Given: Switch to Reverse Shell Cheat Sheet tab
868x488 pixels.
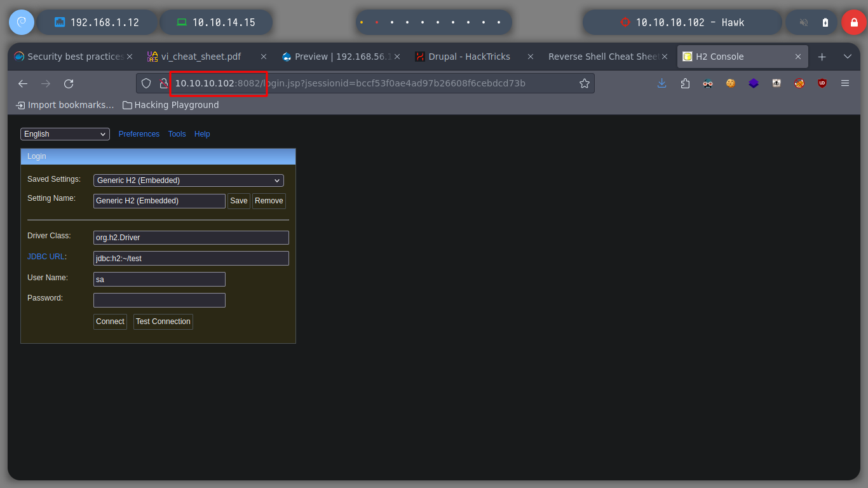Looking at the screenshot, I should pos(607,57).
